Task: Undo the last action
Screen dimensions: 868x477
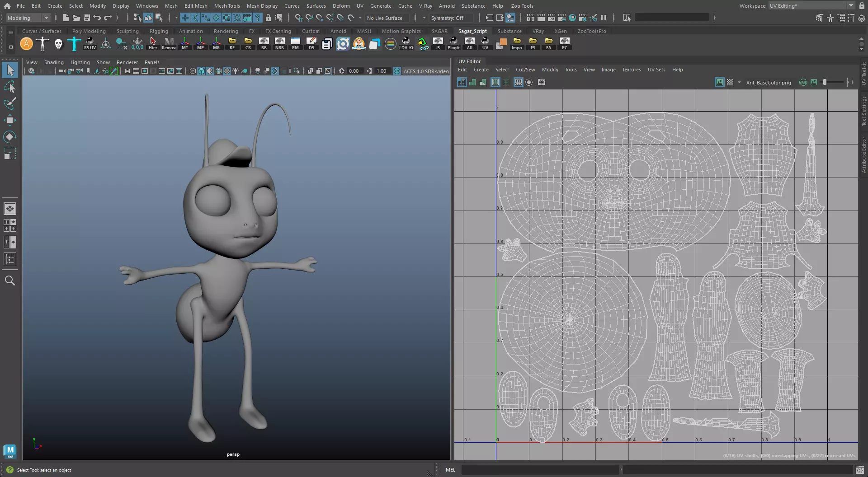Action: click(97, 18)
